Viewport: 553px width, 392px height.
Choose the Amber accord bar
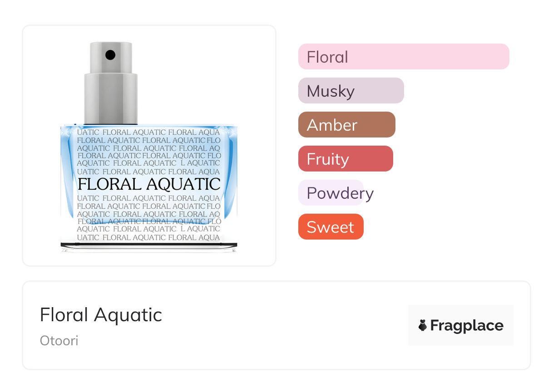pos(346,125)
